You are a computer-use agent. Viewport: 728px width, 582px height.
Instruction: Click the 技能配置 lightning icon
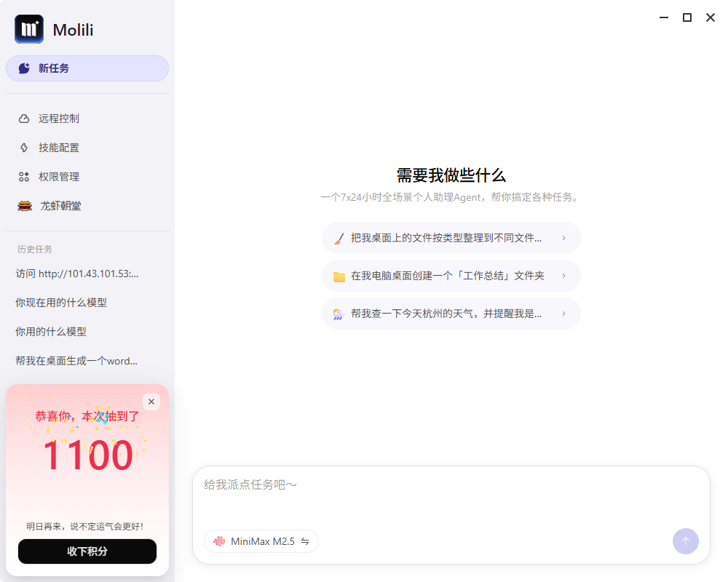[24, 148]
